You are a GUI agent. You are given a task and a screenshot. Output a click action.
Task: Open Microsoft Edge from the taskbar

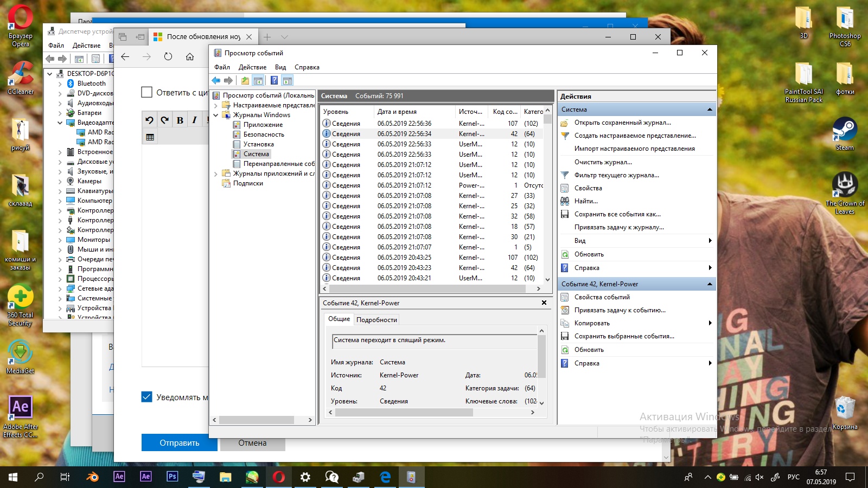pos(385,477)
